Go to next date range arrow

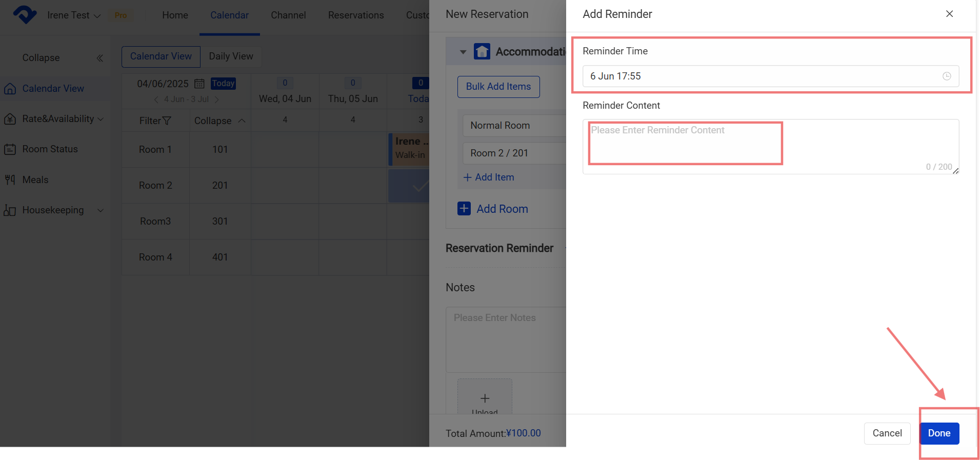pos(217,99)
